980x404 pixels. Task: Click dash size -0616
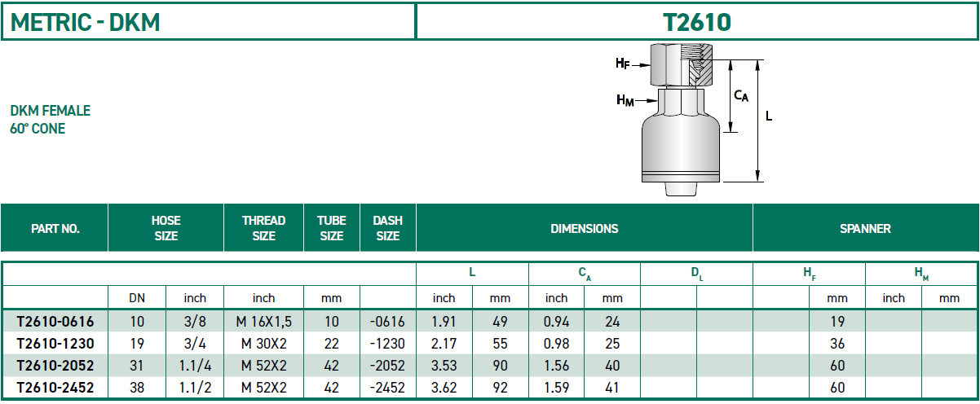pyautogui.click(x=387, y=322)
